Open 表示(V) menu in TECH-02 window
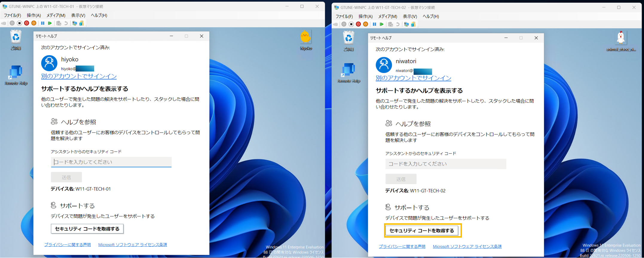This screenshot has height=258, width=644. pyautogui.click(x=410, y=16)
